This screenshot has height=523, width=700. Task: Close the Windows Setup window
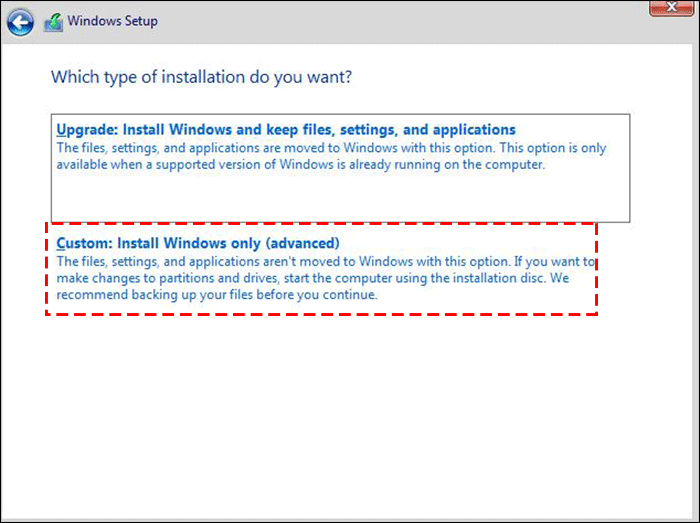pyautogui.click(x=671, y=8)
